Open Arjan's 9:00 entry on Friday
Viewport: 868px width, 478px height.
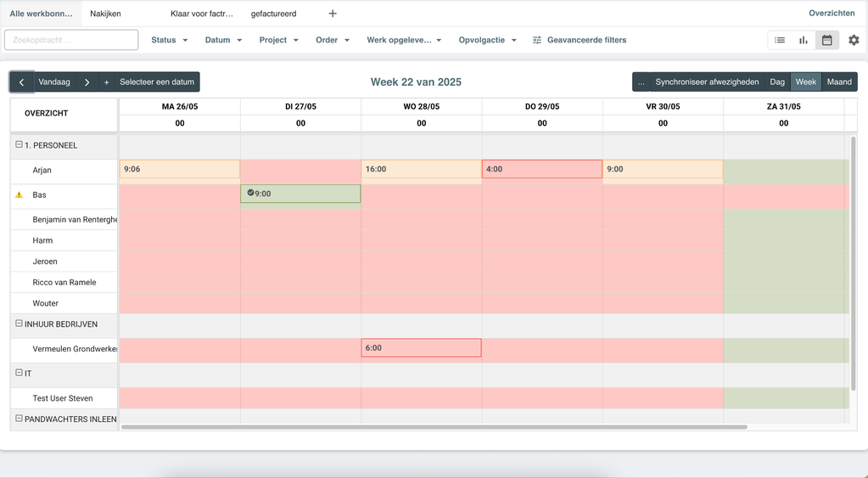pyautogui.click(x=663, y=169)
